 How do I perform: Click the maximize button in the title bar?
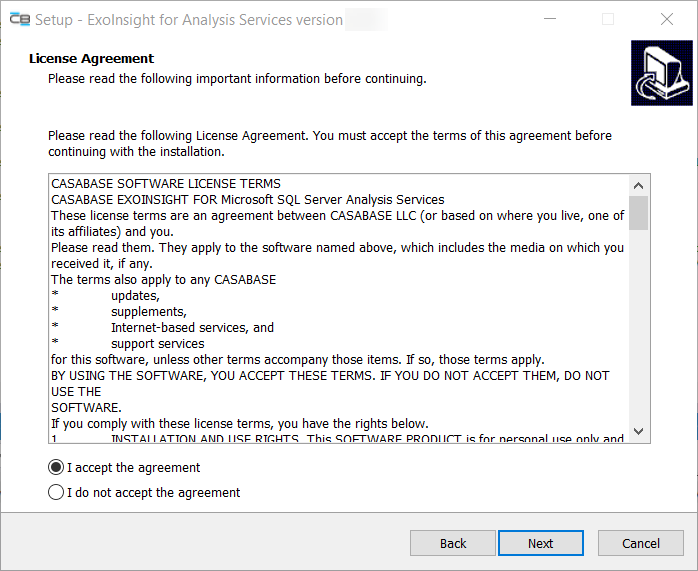608,19
